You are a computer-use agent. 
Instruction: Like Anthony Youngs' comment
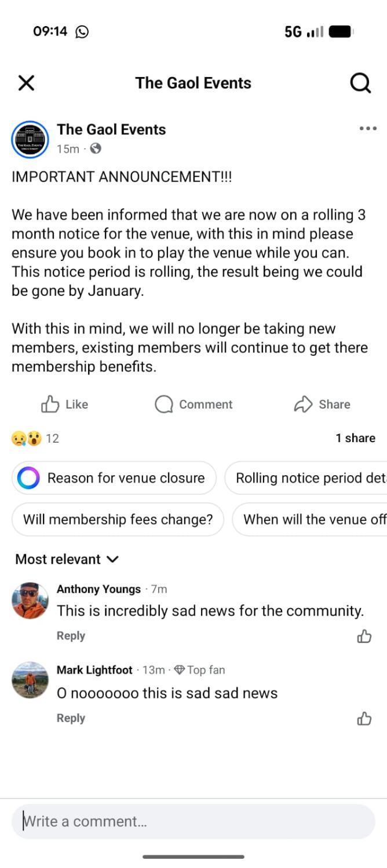pos(364,637)
